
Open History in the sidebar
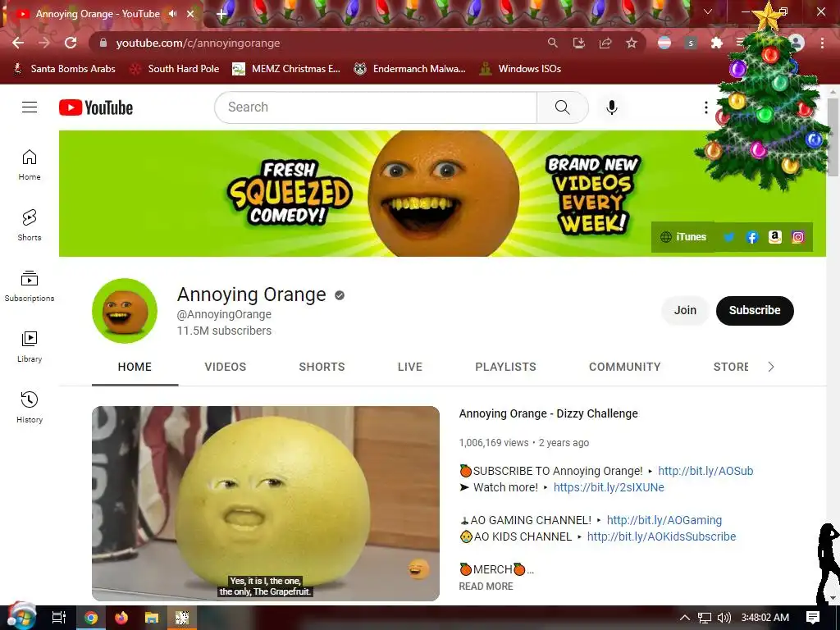(x=30, y=407)
